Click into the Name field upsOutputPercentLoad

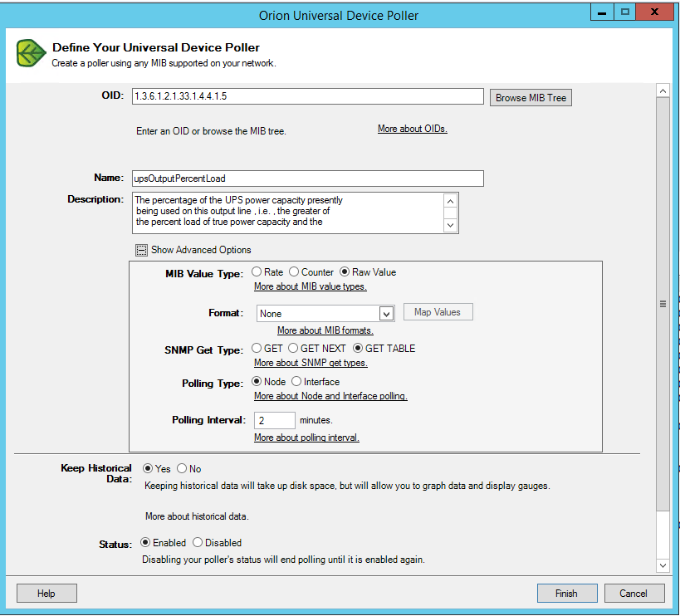pyautogui.click(x=308, y=178)
